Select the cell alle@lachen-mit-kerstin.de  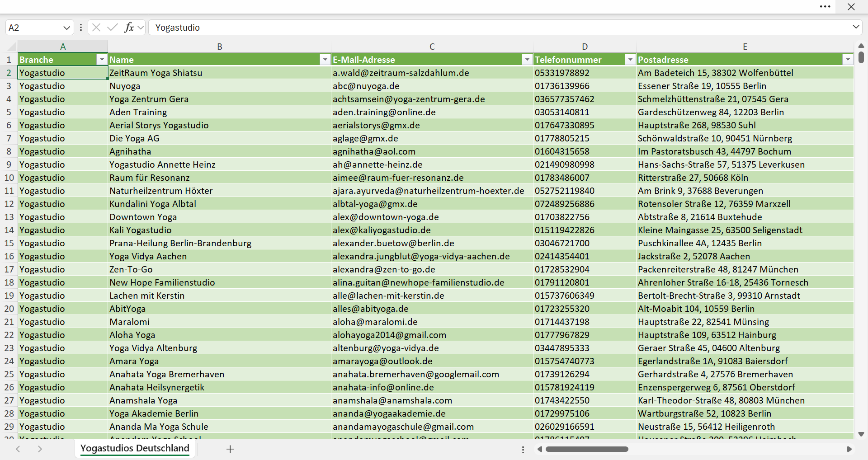pos(432,296)
